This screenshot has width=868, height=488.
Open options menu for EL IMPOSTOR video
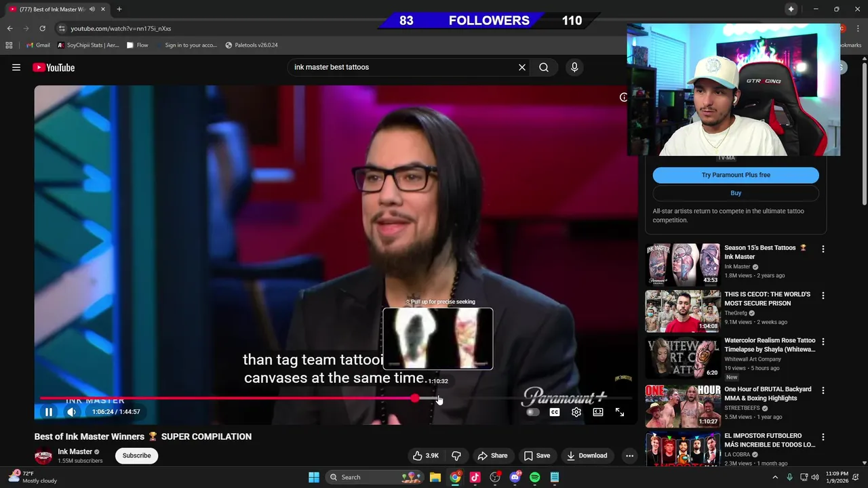point(823,437)
